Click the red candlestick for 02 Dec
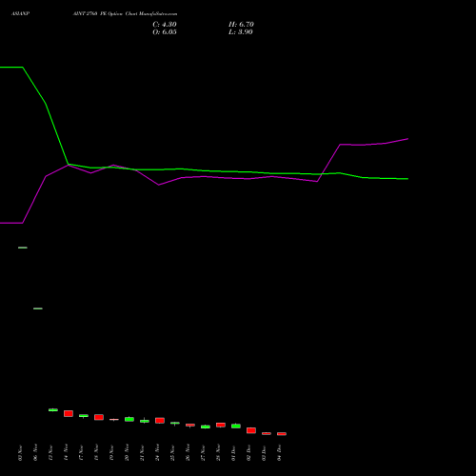The height and width of the screenshot is (476, 476). 251,430
